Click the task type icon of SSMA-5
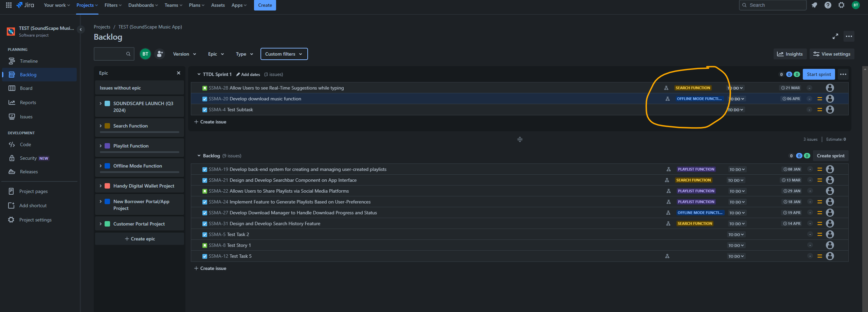 point(205,235)
